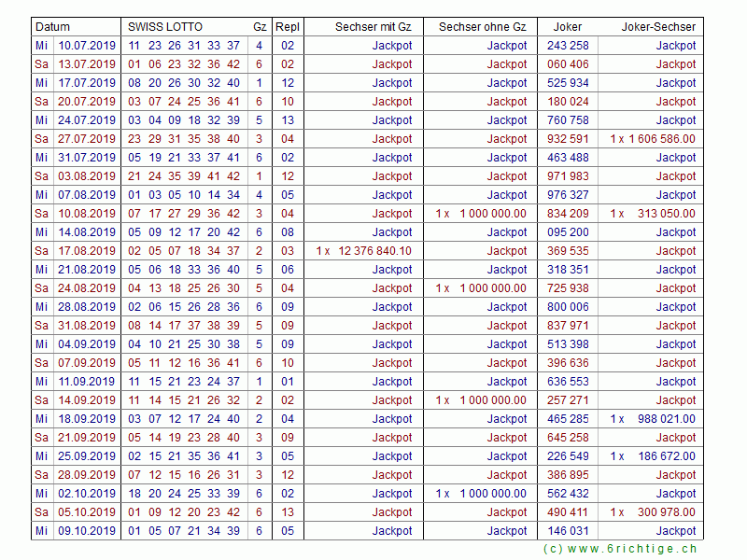Screen dimensions: 747x560
Task: Select the date 10.07.2019
Action: pyautogui.click(x=87, y=46)
